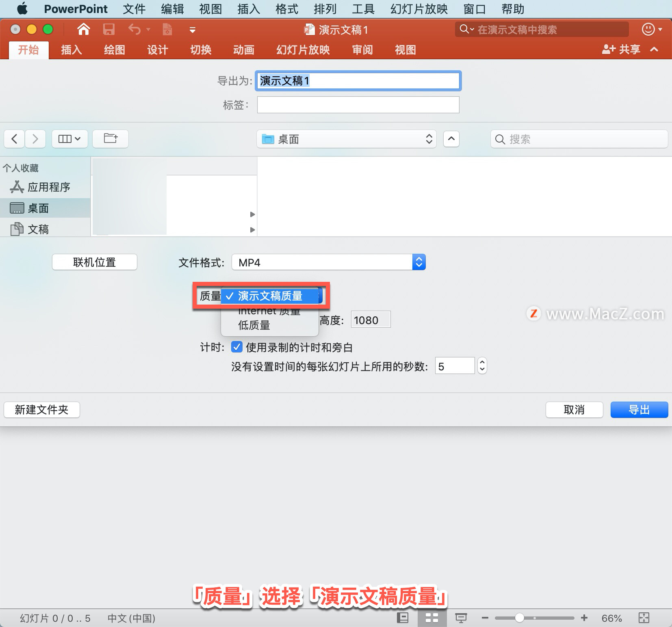Open the Apple menu
672x627 pixels.
pos(22,9)
